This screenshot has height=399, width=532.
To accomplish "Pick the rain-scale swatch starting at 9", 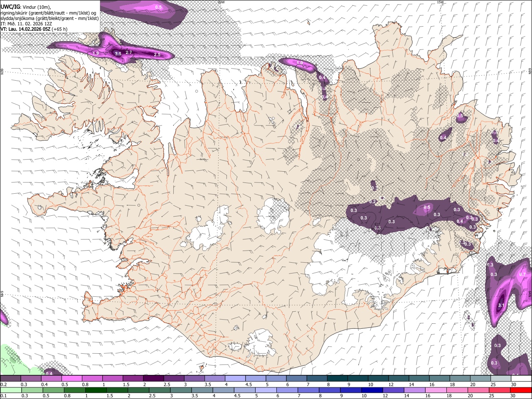I will (351, 390).
